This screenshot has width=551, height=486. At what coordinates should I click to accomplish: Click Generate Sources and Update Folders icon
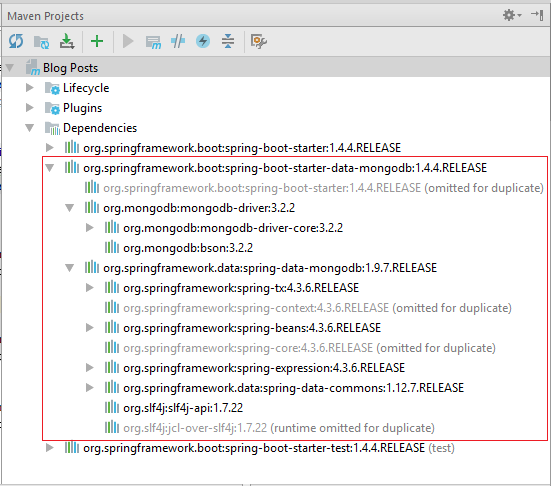point(41,42)
